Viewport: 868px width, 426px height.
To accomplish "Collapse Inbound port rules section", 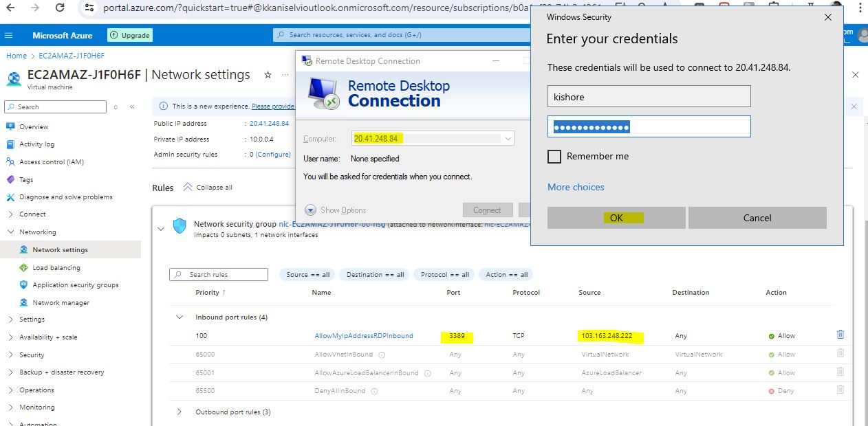I will click(180, 317).
